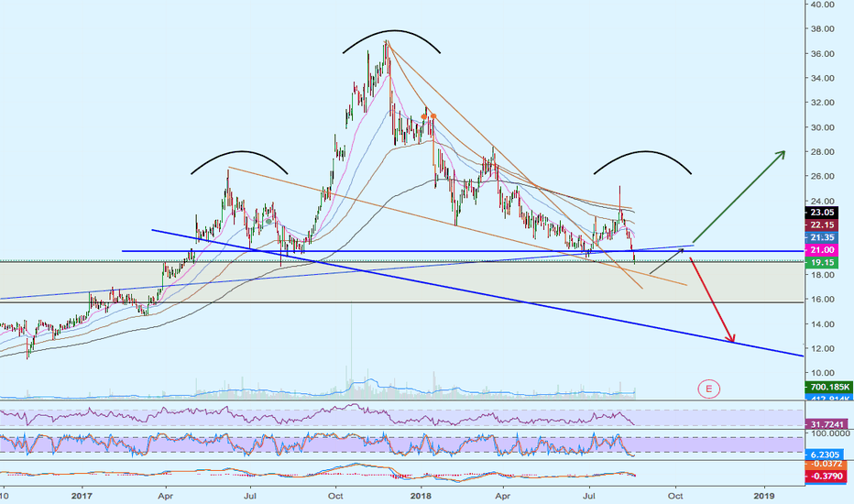Viewport: 854px width, 504px height.
Task: Select the 30.00 price axis level
Action: pyautogui.click(x=823, y=127)
